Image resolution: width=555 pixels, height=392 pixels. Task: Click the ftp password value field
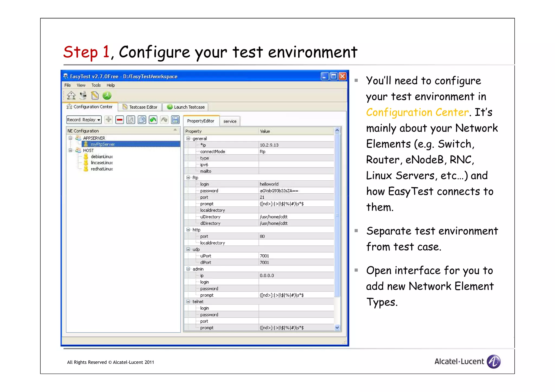pyautogui.click(x=296, y=191)
